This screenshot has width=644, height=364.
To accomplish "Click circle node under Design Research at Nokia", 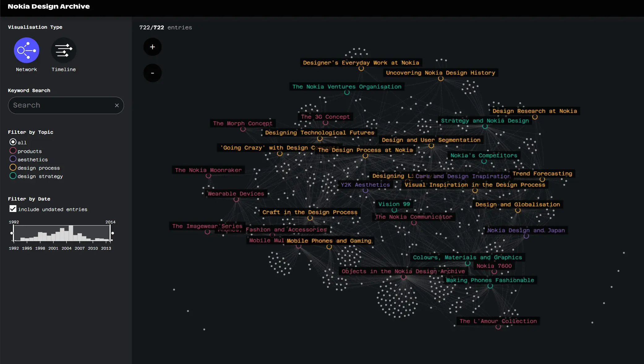I will (535, 117).
